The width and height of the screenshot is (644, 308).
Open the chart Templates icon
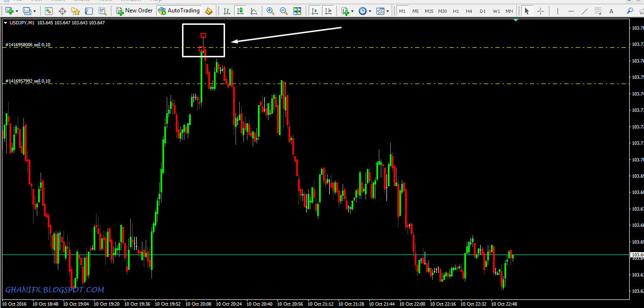[380, 11]
